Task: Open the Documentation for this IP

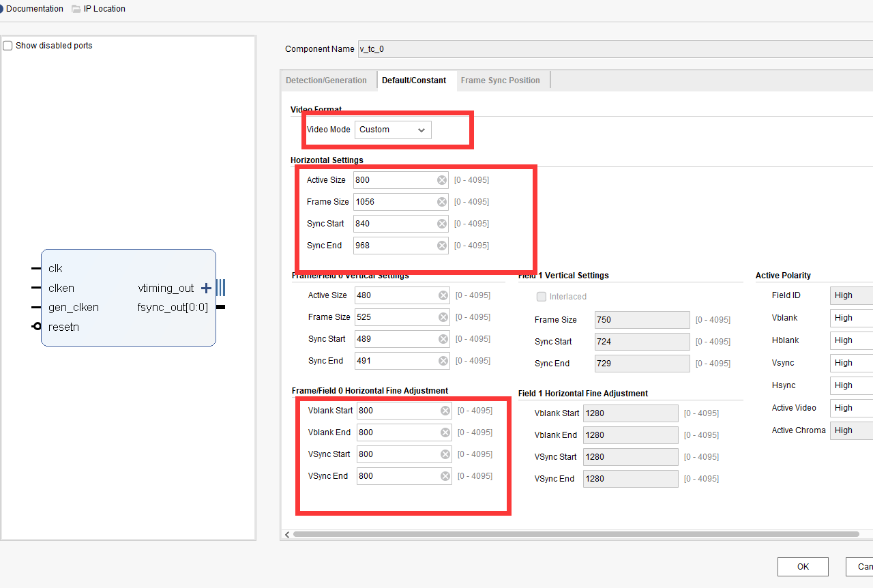Action: click(34, 9)
